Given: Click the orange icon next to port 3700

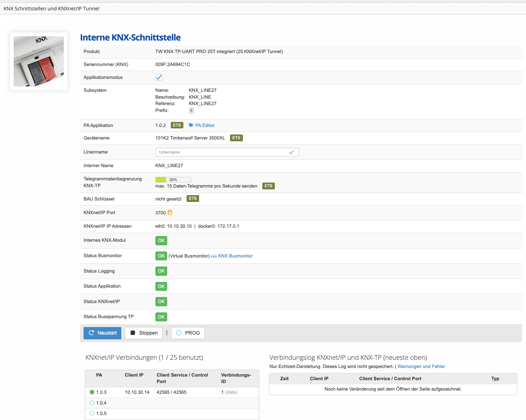Looking at the screenshot, I should click(x=170, y=213).
